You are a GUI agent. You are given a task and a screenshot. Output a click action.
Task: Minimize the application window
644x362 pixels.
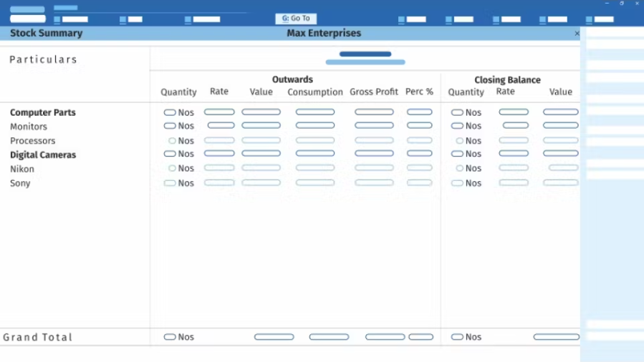pyautogui.click(x=607, y=4)
